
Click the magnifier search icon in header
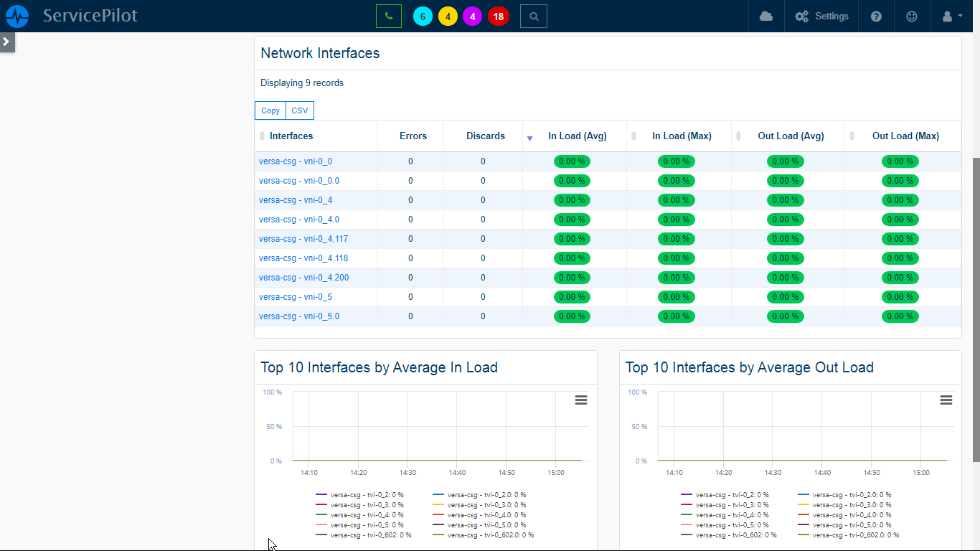pyautogui.click(x=534, y=17)
